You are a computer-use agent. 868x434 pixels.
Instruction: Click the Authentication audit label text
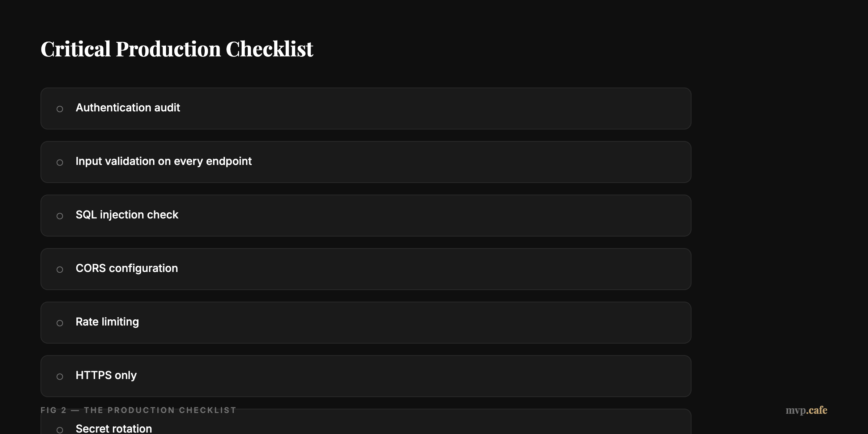(x=128, y=108)
